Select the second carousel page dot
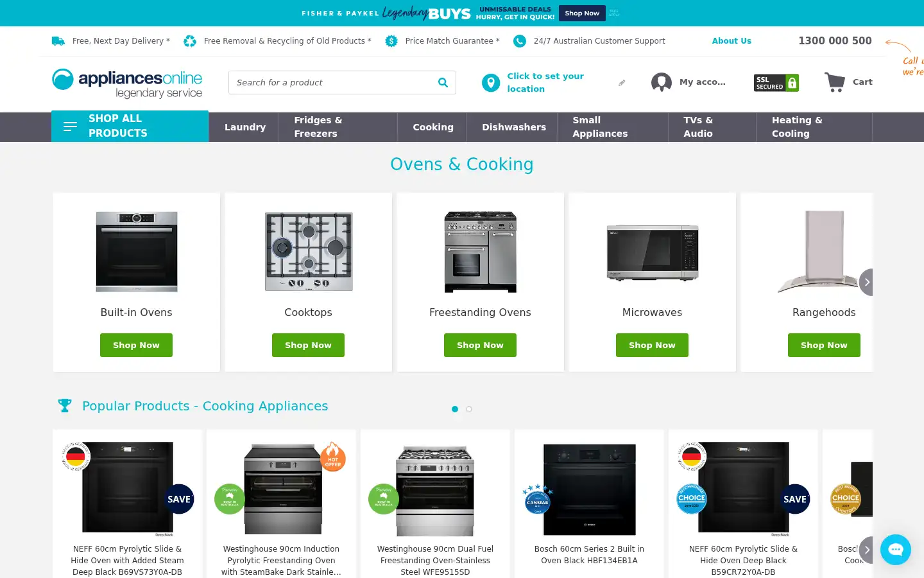924x578 pixels. click(469, 409)
